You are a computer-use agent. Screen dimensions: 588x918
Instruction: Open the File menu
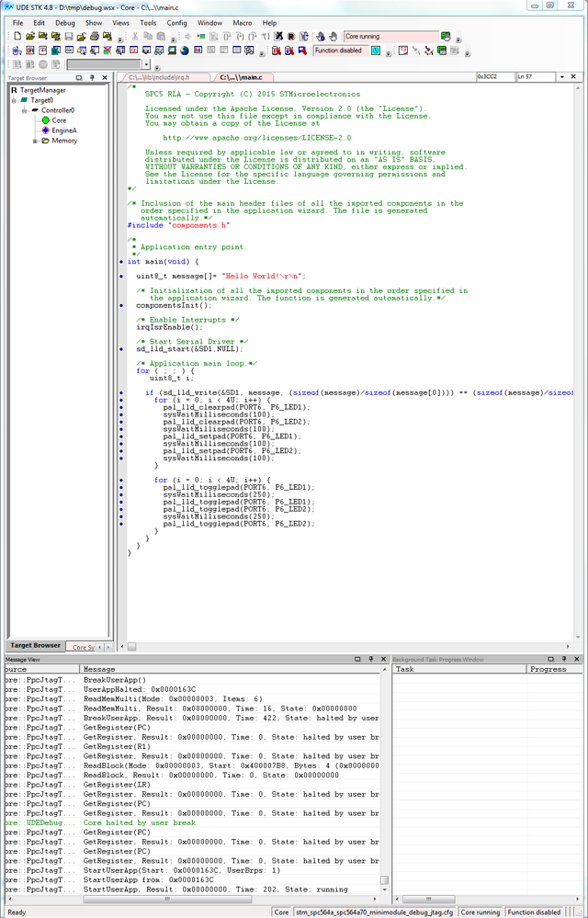(18, 23)
